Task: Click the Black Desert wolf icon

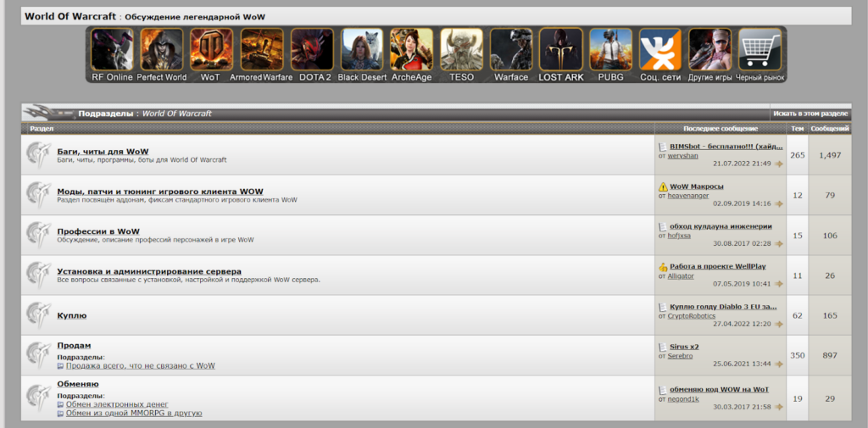Action: tap(361, 50)
